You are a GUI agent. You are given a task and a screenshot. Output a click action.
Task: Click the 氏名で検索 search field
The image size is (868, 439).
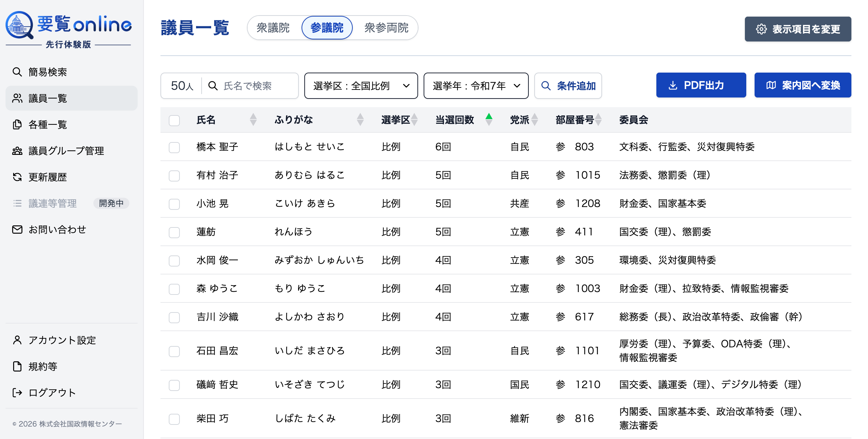pos(252,86)
